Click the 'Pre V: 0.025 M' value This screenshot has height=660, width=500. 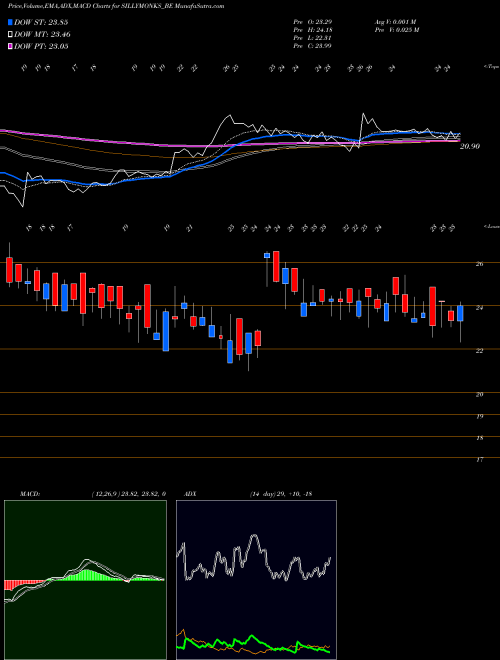[396, 30]
